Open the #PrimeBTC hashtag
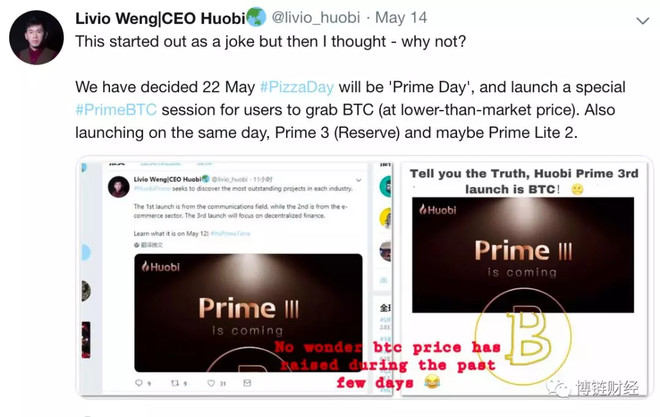The image size is (660, 417). (x=116, y=110)
